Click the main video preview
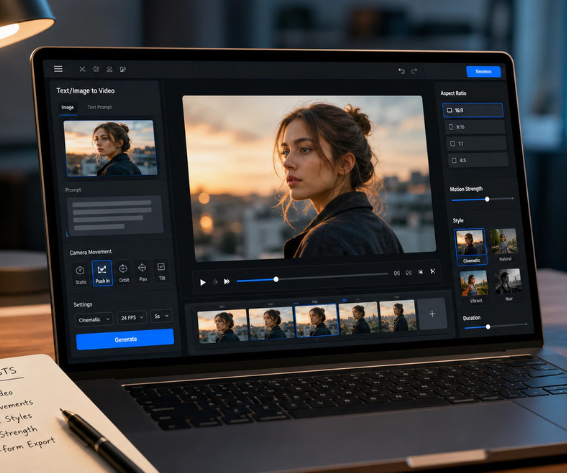Image resolution: width=567 pixels, height=473 pixels. (x=309, y=177)
